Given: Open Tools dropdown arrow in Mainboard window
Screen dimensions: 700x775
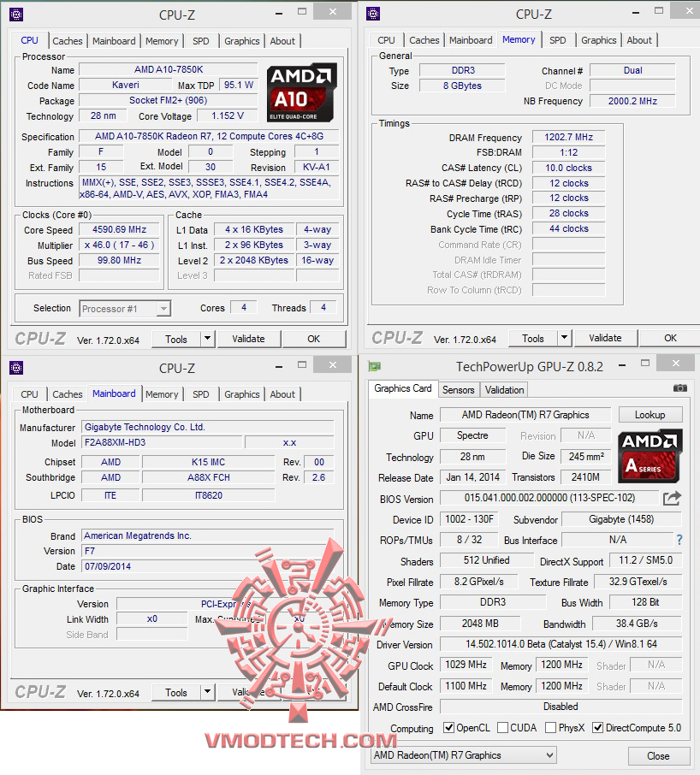Looking at the screenshot, I should (208, 693).
